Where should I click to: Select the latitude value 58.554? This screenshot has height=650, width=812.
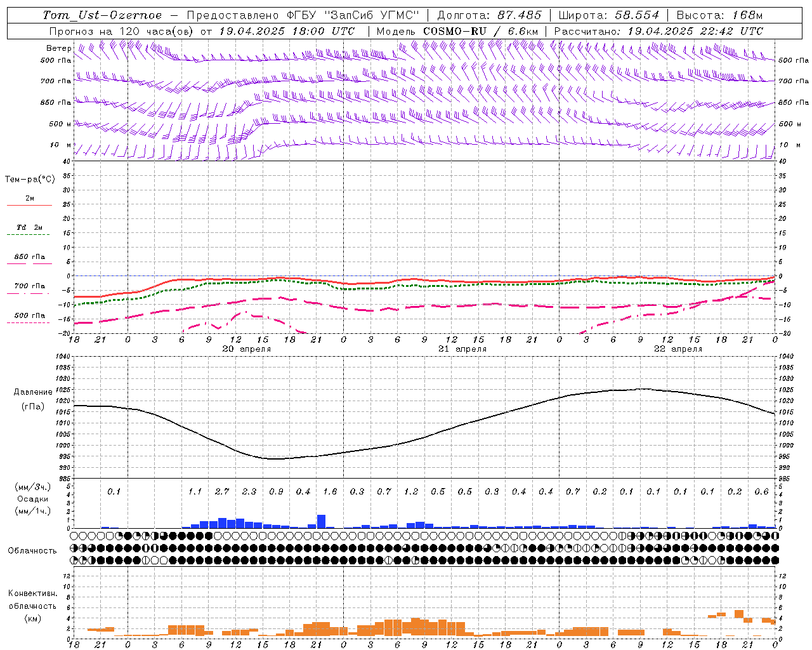(637, 15)
